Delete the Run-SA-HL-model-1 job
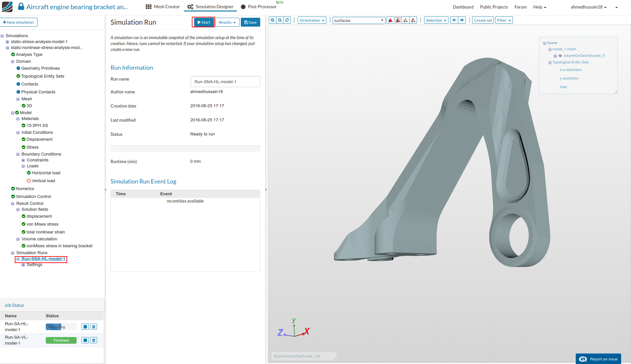This screenshot has height=364, width=631. (94, 327)
